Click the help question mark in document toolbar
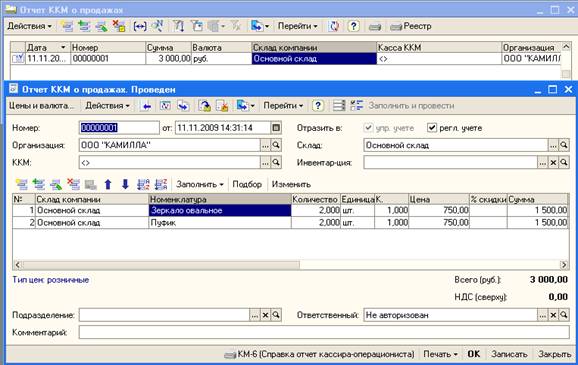The width and height of the screenshot is (578, 365). 317,106
